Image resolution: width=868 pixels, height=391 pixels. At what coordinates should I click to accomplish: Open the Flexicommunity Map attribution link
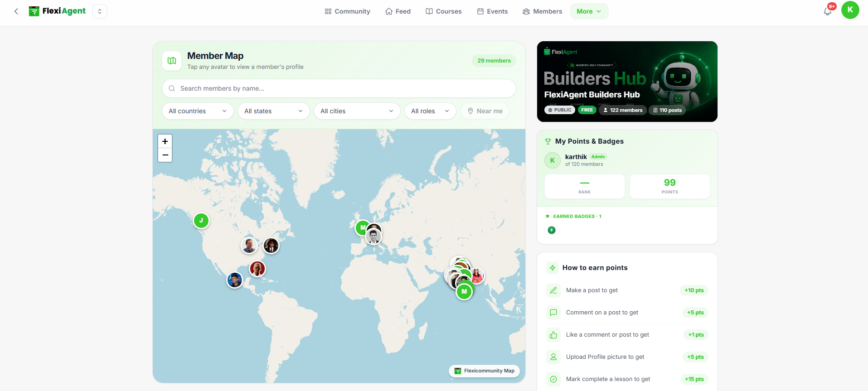tap(484, 371)
